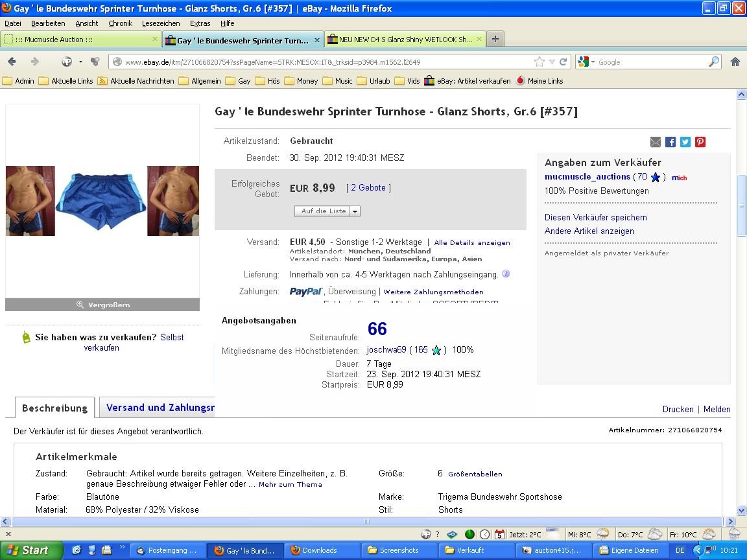The image size is (747, 560).
Task: Click the delivery info help icon
Action: tap(506, 274)
